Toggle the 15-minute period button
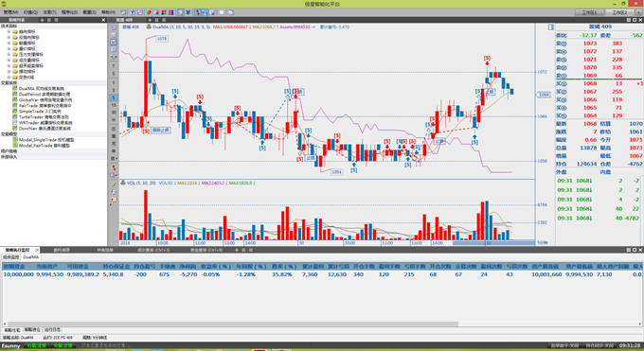The image size is (644, 351). [x=114, y=105]
